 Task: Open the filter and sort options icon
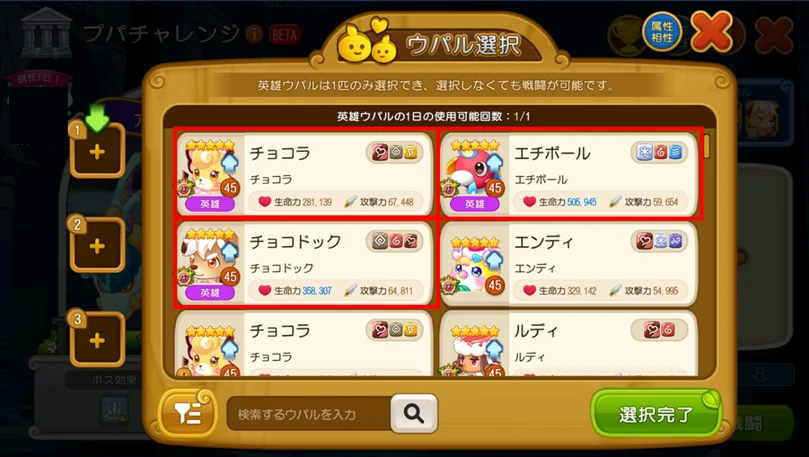click(188, 413)
